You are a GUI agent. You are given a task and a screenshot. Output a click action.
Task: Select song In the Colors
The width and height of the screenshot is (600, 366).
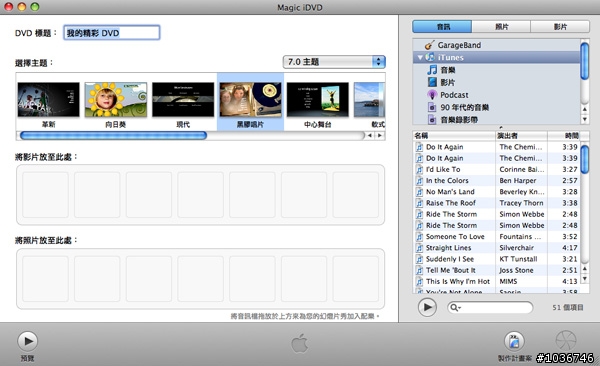[447, 180]
